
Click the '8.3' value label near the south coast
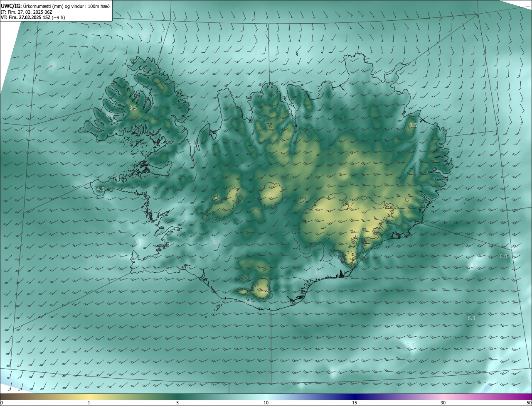pos(318,274)
